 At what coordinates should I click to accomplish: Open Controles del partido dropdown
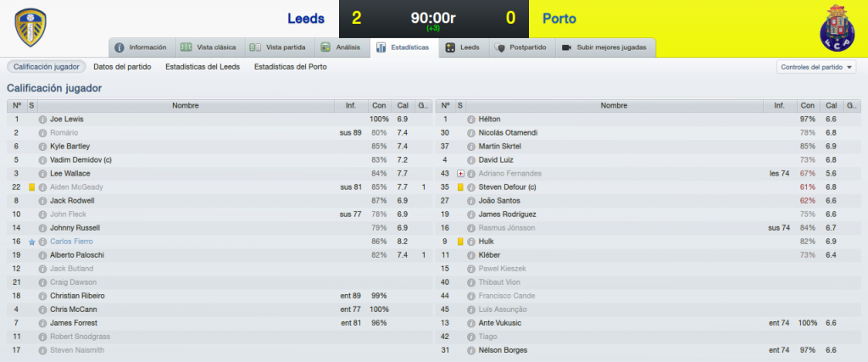coord(816,67)
